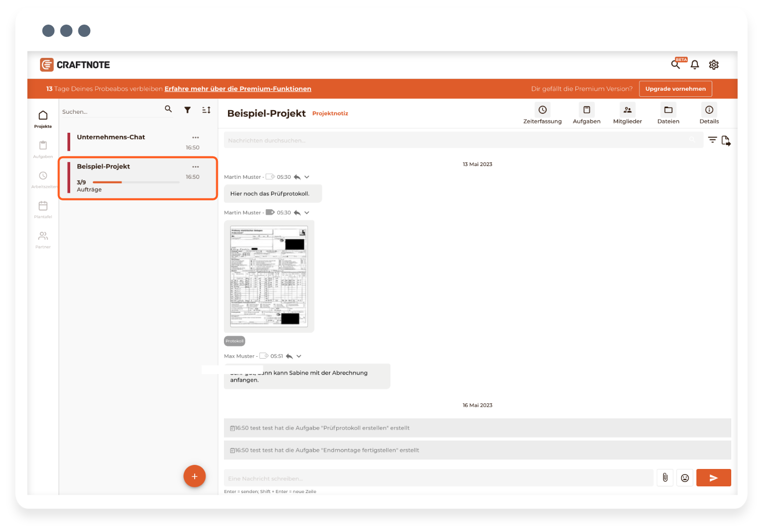This screenshot has height=532, width=763.
Task: Switch to Plantafel in sidebar
Action: tap(43, 209)
